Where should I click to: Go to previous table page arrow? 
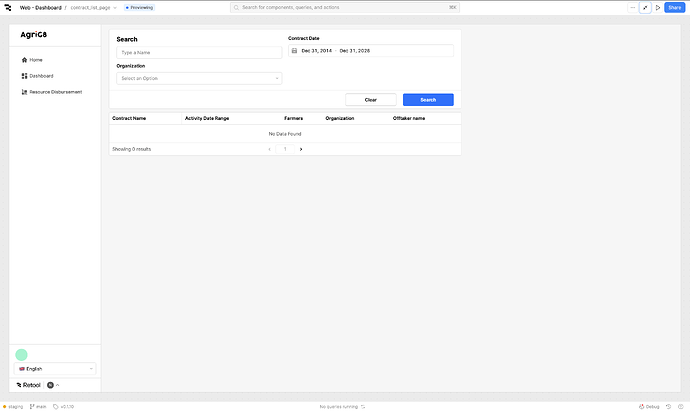coord(269,149)
